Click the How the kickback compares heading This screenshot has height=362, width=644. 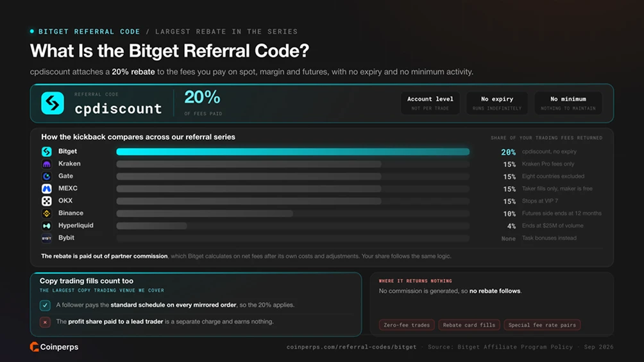click(138, 137)
